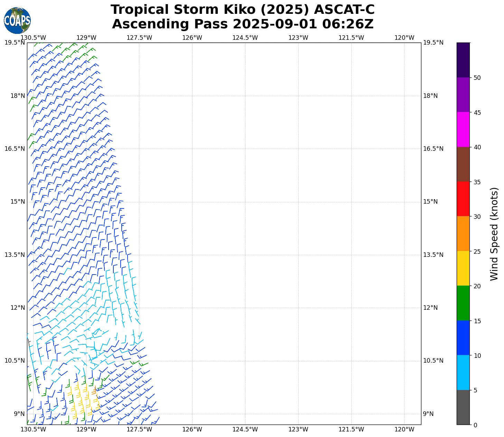Screen dimensions: 504x437
Task: Click the "Wind Speed (knots)" colorbar label
Action: [x=494, y=234]
